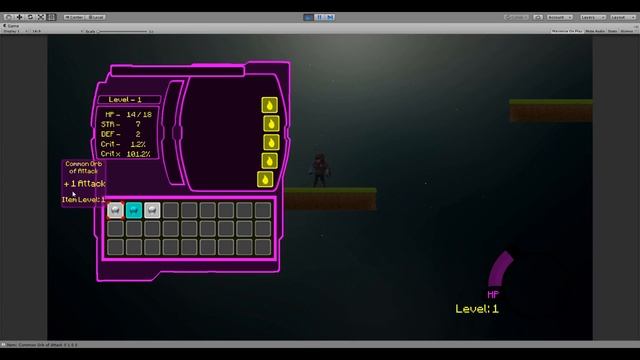This screenshot has width=640, height=360.
Task: Adjust the Game view Scale slider
Action: click(x=122, y=31)
